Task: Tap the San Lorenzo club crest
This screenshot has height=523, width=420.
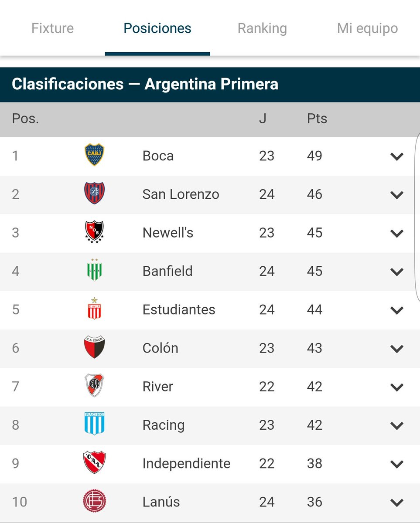Action: pos(94,194)
